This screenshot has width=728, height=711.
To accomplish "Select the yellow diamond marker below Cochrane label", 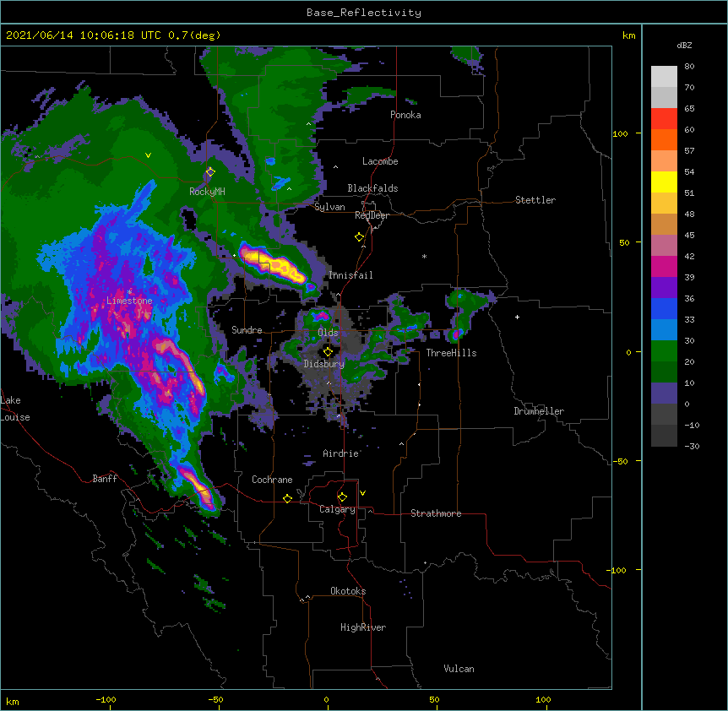I will point(287,498).
